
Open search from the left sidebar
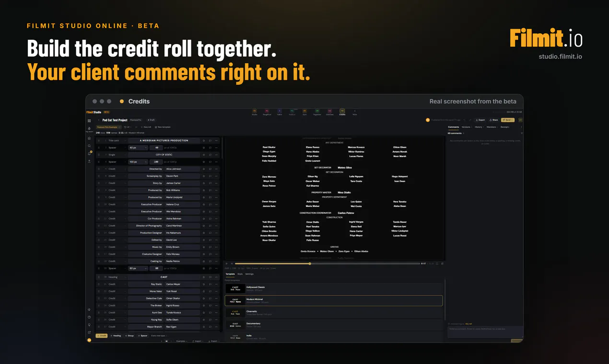pyautogui.click(x=89, y=146)
